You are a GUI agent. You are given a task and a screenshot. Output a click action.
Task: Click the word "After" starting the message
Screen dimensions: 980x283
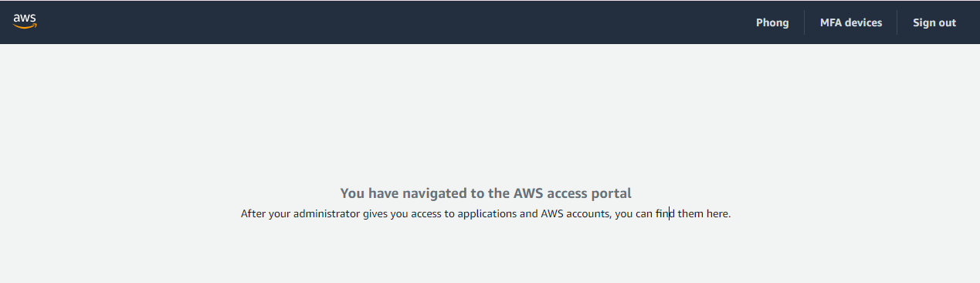click(253, 213)
